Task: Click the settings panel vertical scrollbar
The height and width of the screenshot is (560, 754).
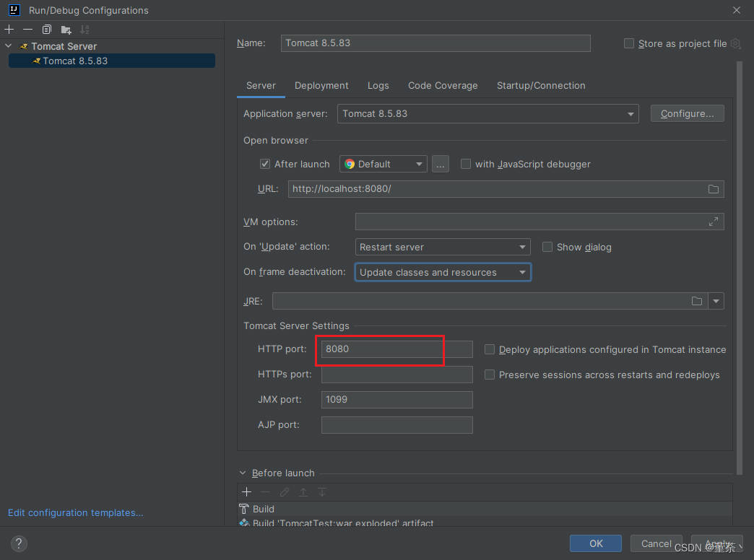Action: pyautogui.click(x=739, y=268)
